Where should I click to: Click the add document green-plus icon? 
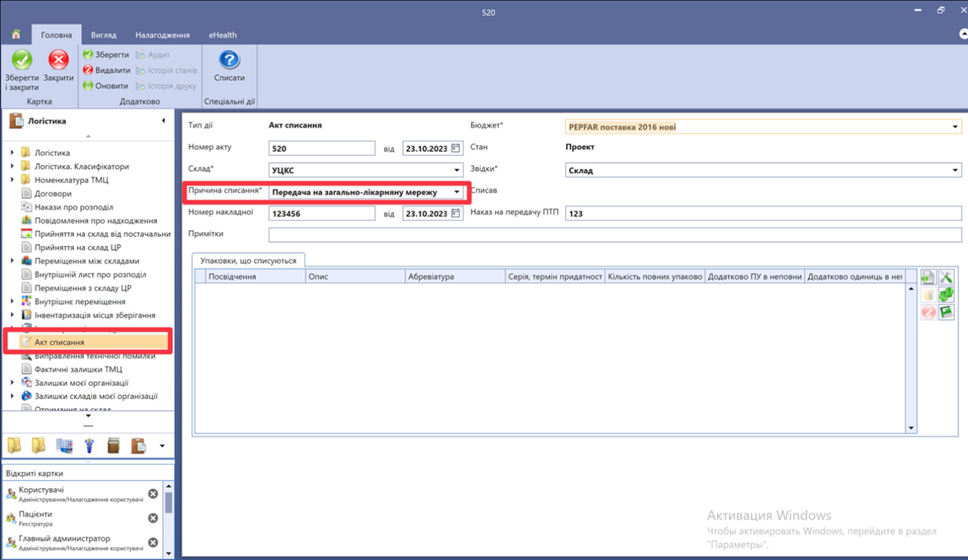pyautogui.click(x=928, y=278)
